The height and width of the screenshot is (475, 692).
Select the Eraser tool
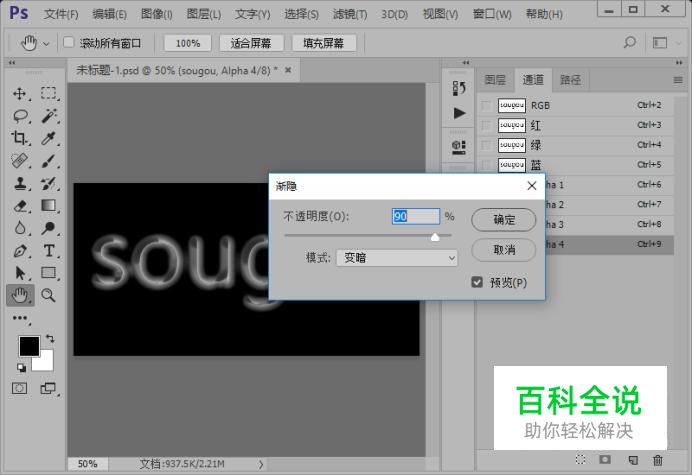(20, 206)
